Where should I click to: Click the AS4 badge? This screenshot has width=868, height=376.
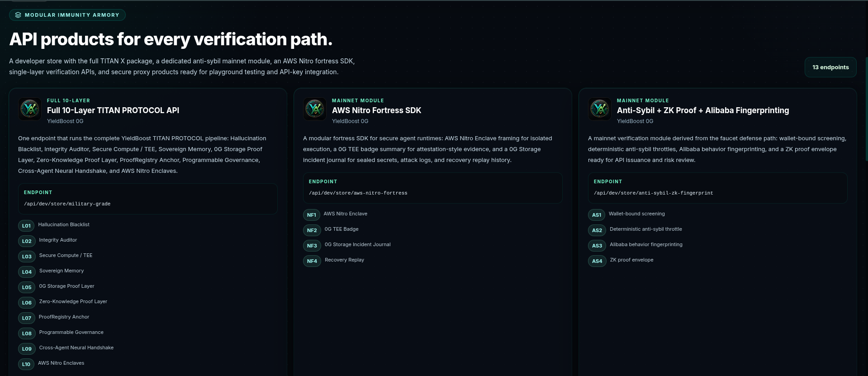point(597,261)
